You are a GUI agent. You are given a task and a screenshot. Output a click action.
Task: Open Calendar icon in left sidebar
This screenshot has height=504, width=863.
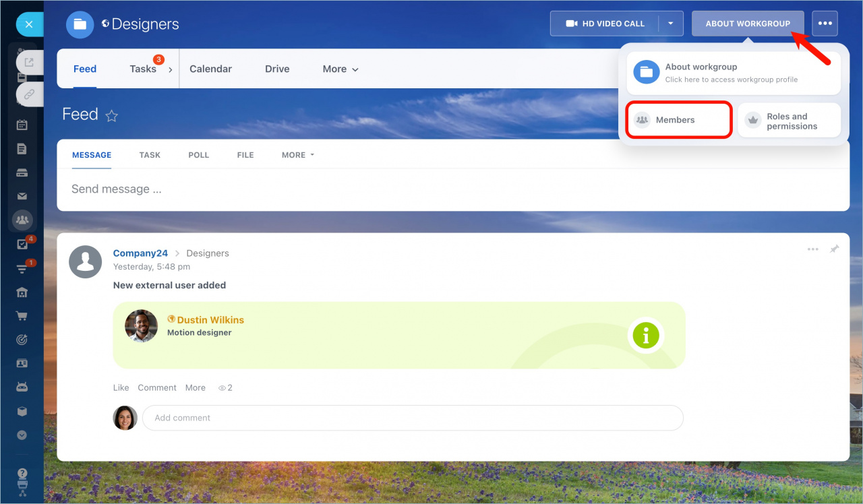pos(22,125)
